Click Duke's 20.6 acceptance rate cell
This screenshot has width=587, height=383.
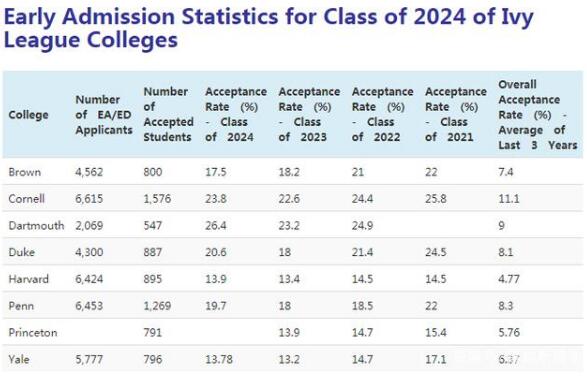(x=216, y=252)
